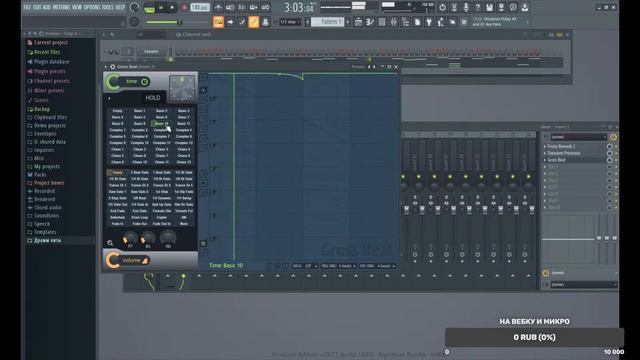
Task: Toggle the overdub/blend recording icon
Action: pyautogui.click(x=253, y=7)
